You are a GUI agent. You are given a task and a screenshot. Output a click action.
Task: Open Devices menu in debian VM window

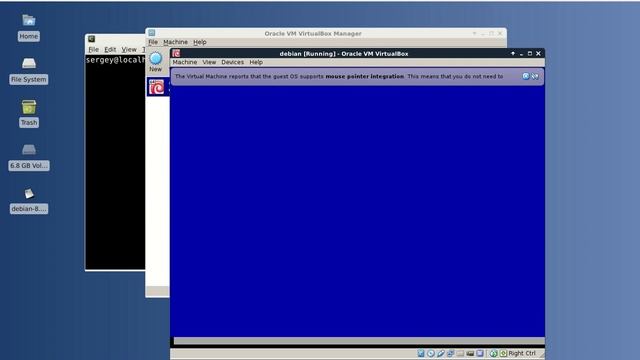point(232,62)
